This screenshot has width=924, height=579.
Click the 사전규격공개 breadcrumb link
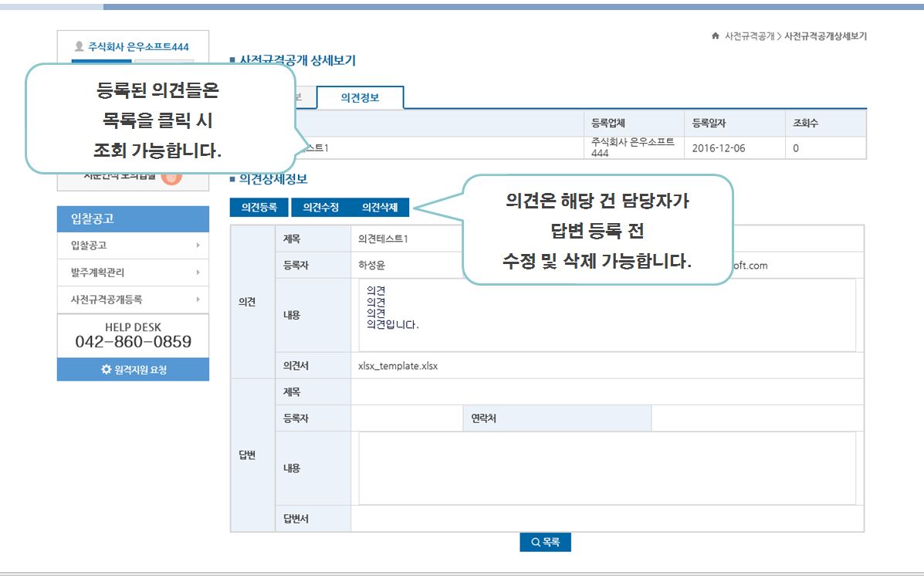749,36
